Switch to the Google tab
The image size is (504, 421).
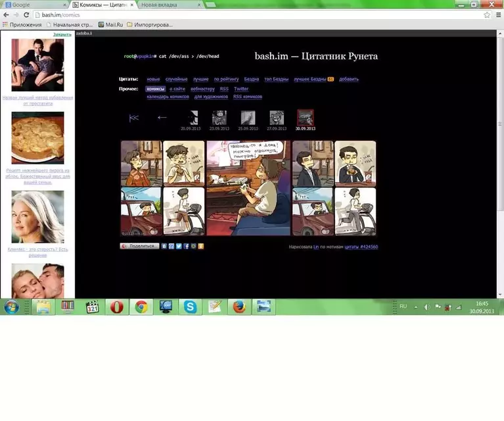coord(34,5)
